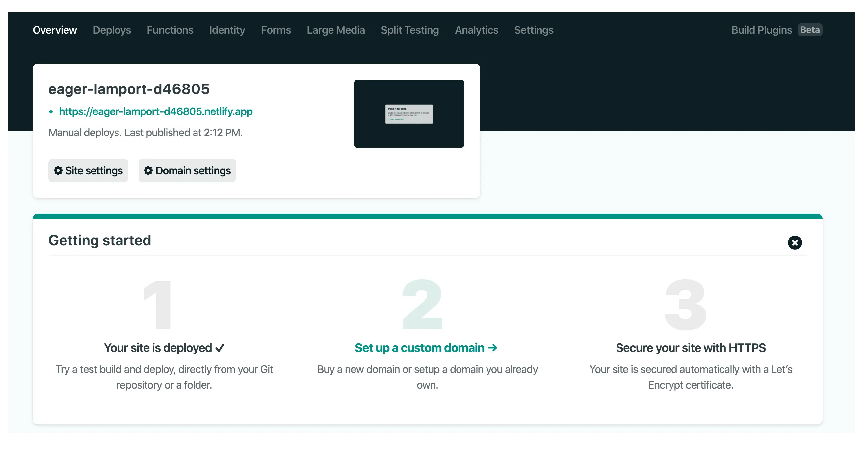
Task: Click the gear icon on Site settings
Action: (58, 170)
